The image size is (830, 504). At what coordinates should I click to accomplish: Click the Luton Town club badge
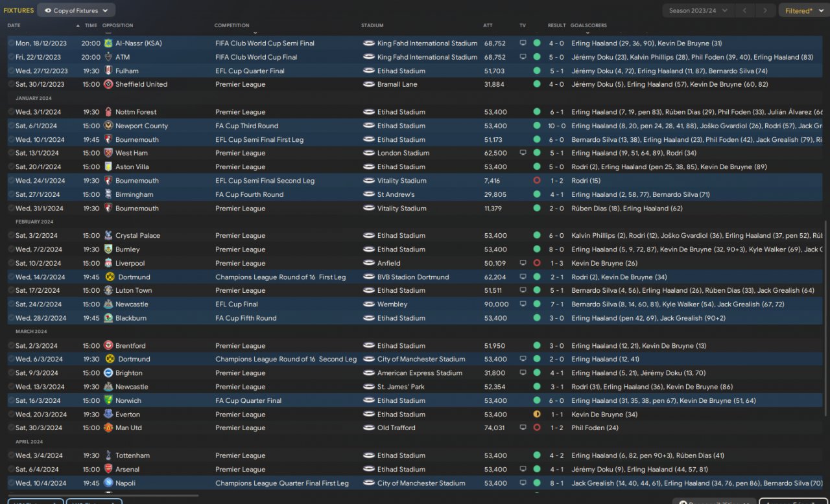[x=108, y=291]
